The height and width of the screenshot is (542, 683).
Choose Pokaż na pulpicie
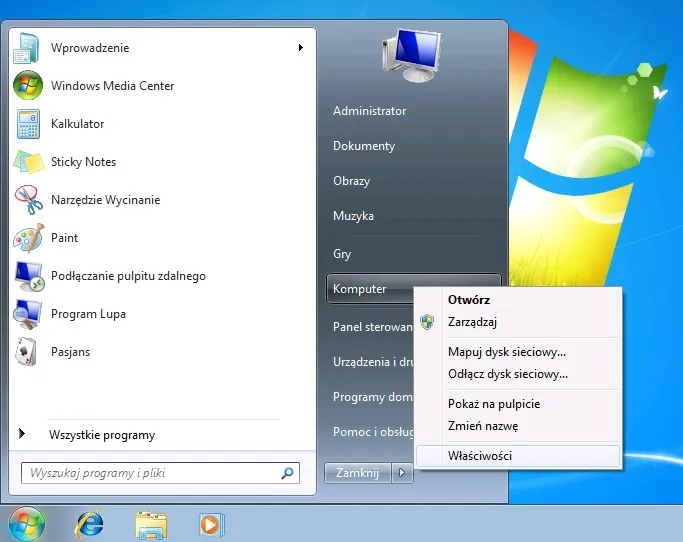(x=494, y=404)
